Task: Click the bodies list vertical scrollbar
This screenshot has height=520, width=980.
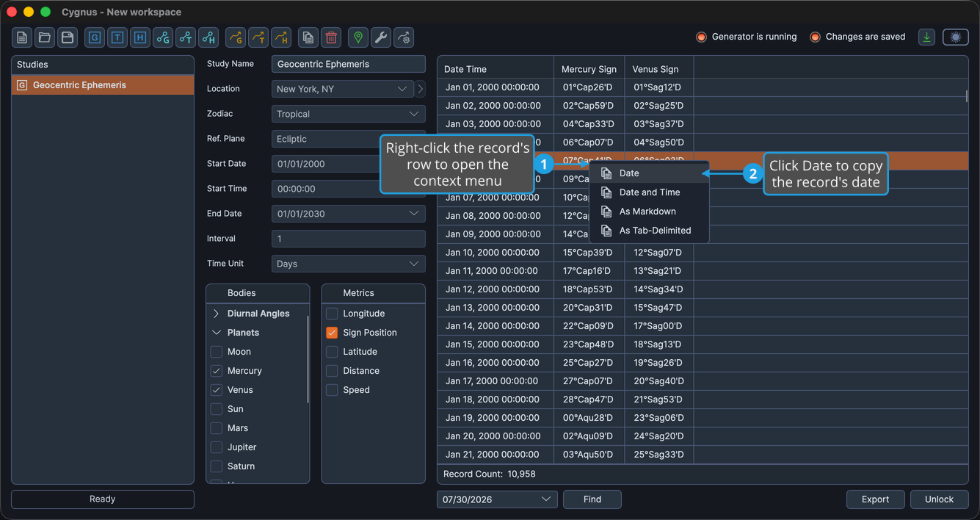Action: (308, 360)
